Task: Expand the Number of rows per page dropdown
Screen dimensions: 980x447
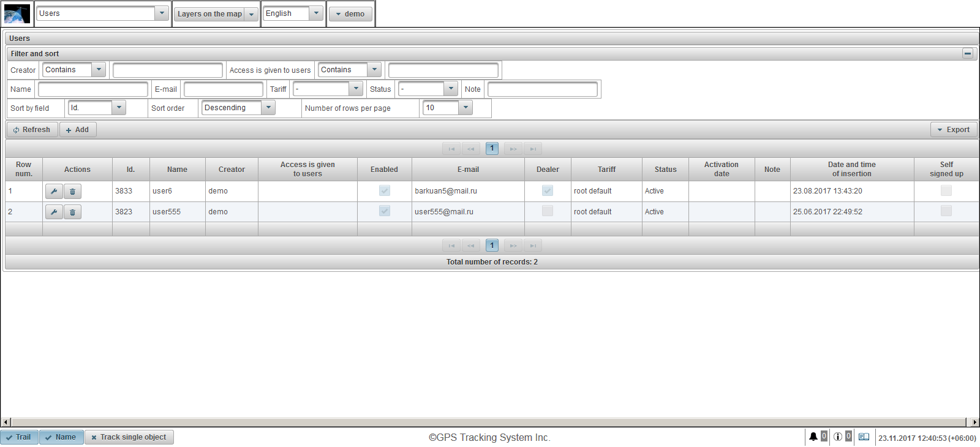Action: tap(466, 108)
